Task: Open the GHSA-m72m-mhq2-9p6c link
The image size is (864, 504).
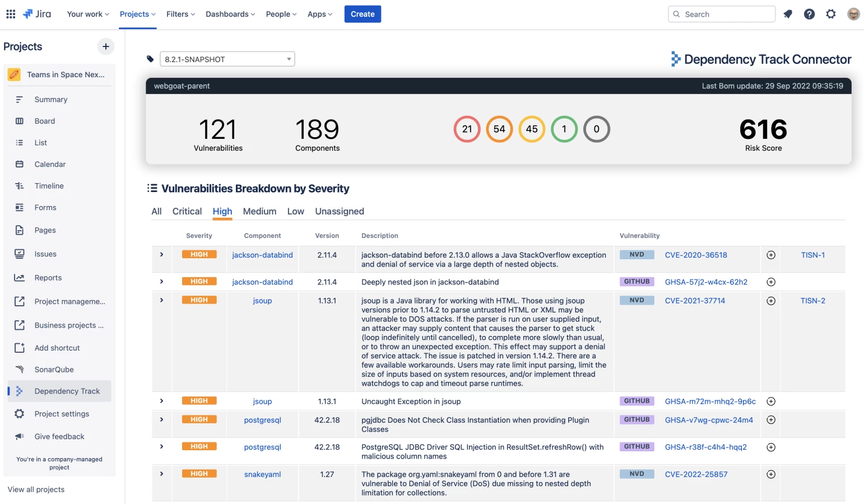Action: coord(710,402)
